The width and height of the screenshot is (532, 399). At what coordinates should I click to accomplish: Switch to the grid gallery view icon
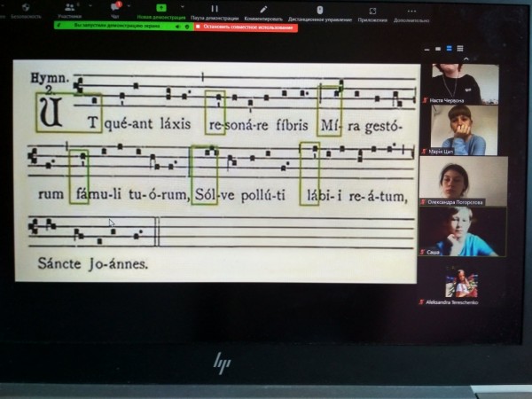460,49
